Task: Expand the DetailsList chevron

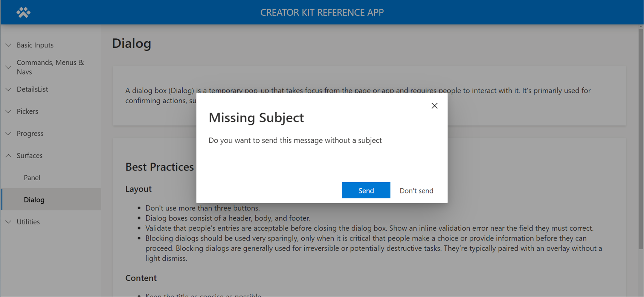Action: [8, 90]
